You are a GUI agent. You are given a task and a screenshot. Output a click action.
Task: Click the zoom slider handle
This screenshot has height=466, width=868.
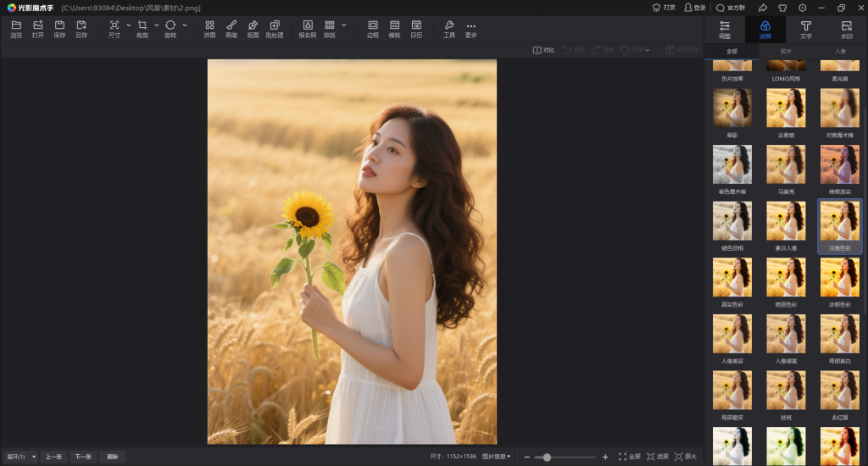(547, 457)
